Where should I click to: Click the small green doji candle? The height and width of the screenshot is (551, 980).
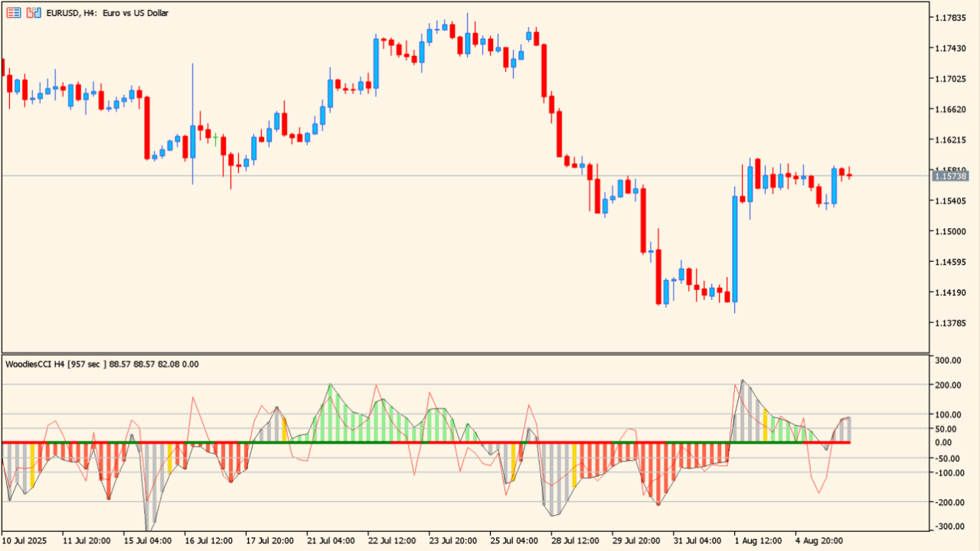point(215,139)
